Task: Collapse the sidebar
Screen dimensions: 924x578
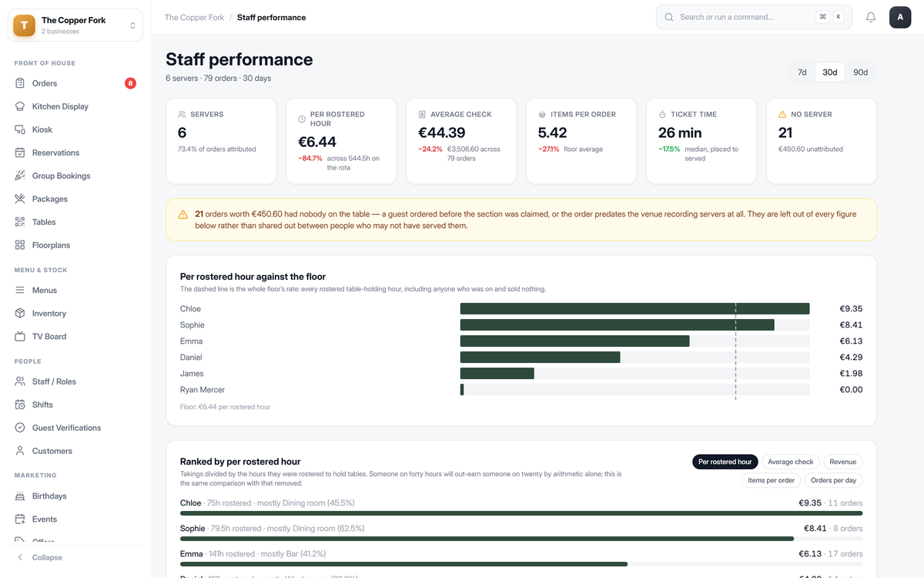Action: coord(75,557)
